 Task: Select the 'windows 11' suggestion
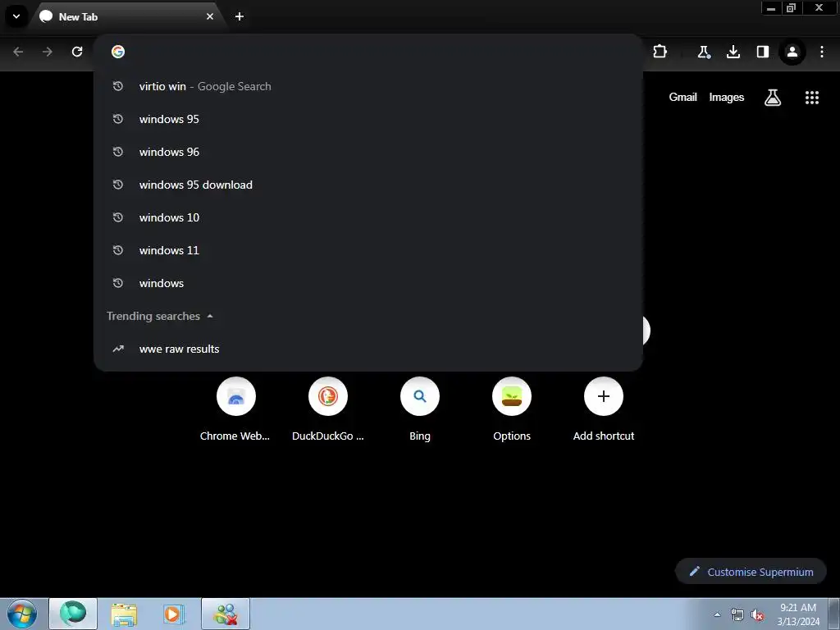pyautogui.click(x=368, y=250)
